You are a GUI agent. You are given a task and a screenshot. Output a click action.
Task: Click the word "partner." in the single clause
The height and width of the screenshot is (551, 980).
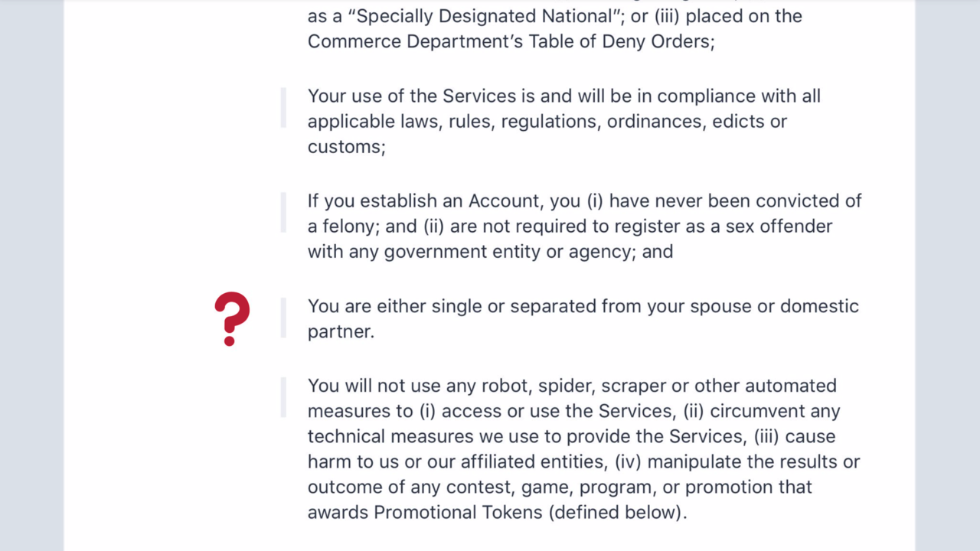tap(341, 331)
